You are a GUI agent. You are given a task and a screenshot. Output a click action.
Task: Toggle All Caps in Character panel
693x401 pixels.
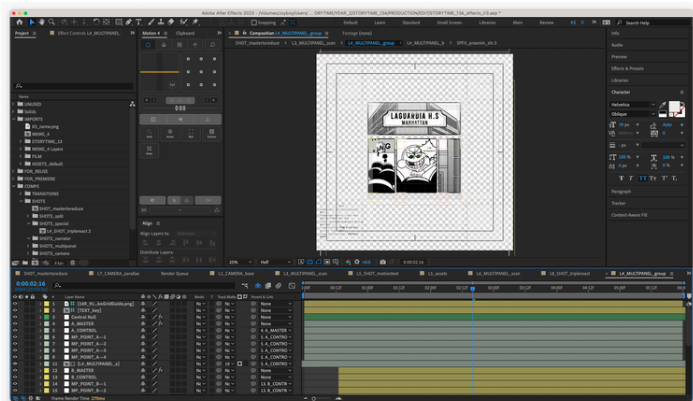coord(643,178)
